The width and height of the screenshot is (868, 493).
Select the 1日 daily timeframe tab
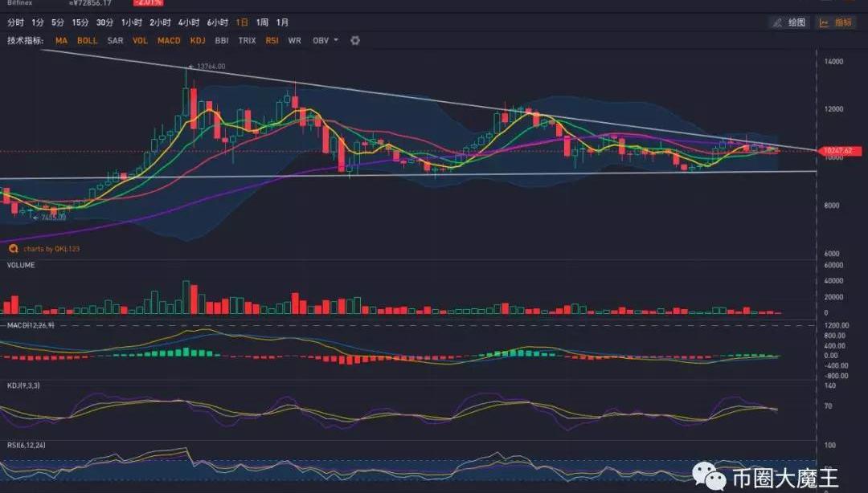point(242,22)
